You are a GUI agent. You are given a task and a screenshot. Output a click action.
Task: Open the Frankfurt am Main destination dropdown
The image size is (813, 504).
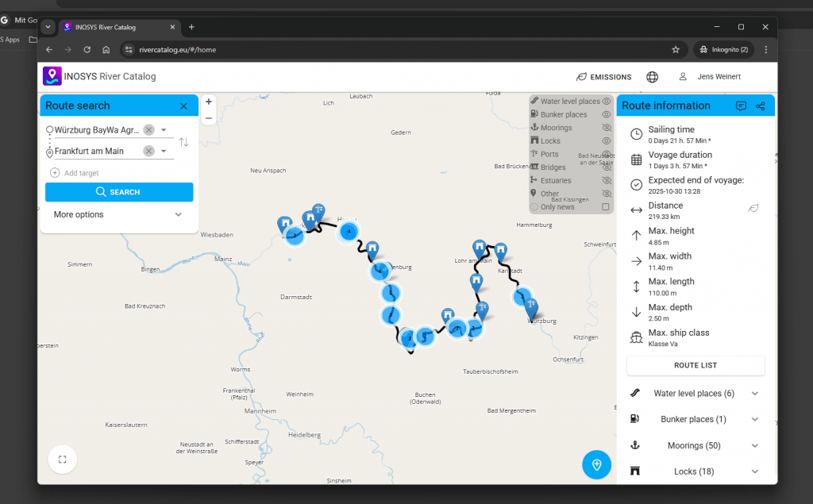[164, 151]
